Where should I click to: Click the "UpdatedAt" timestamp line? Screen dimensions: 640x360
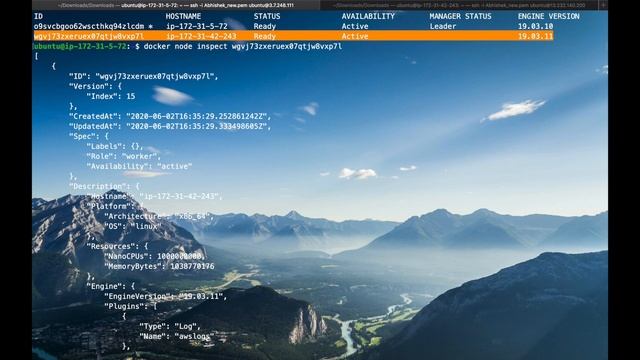tap(170, 127)
